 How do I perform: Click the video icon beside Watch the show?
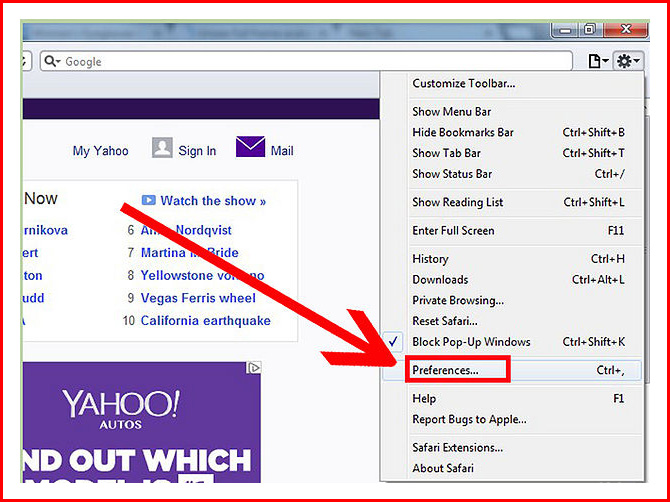click(x=149, y=201)
